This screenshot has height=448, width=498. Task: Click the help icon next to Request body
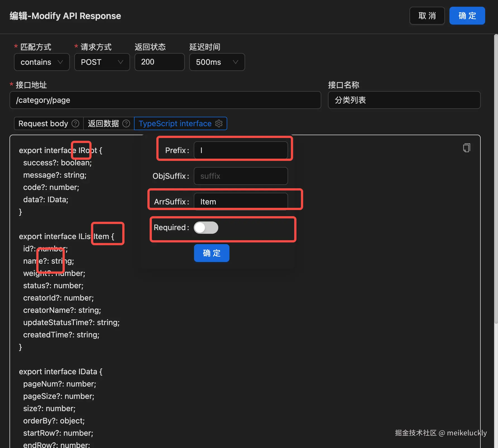click(x=75, y=123)
